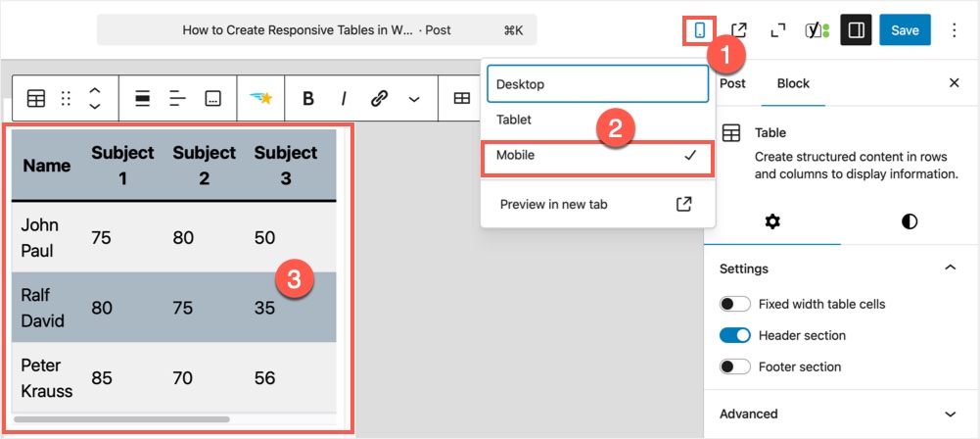Open the three-dot options menu
This screenshot has width=980, height=439.
[x=954, y=30]
